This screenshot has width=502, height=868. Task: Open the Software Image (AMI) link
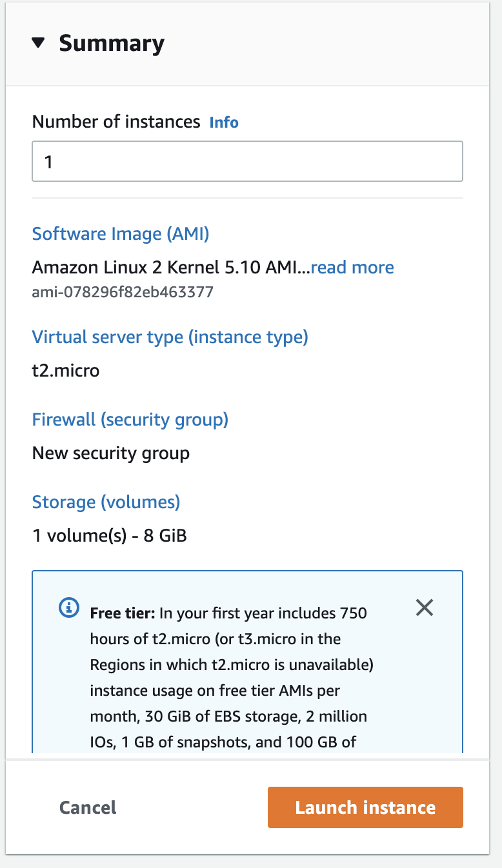pos(121,233)
